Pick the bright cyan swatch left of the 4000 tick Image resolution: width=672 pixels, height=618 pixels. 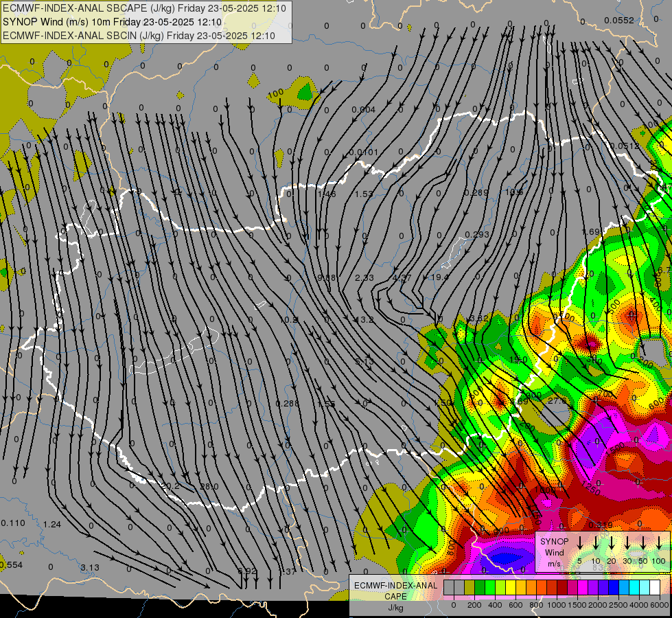pyautogui.click(x=634, y=588)
